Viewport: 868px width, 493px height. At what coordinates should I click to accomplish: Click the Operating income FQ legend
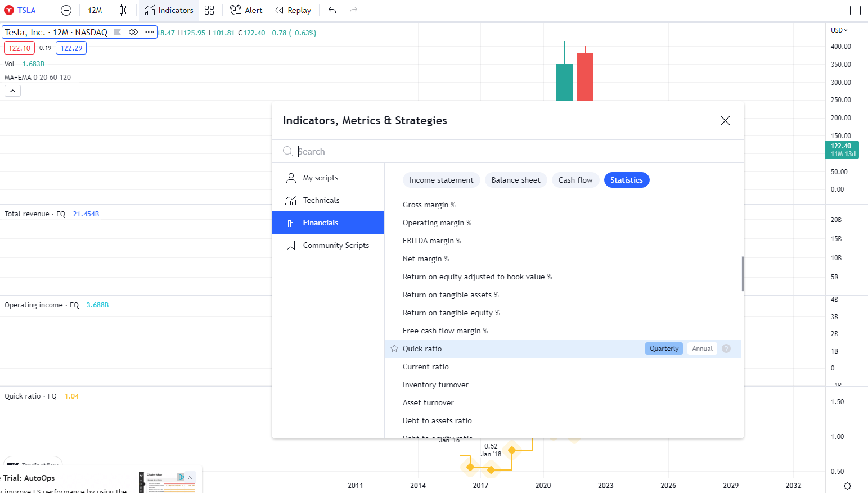tap(56, 305)
